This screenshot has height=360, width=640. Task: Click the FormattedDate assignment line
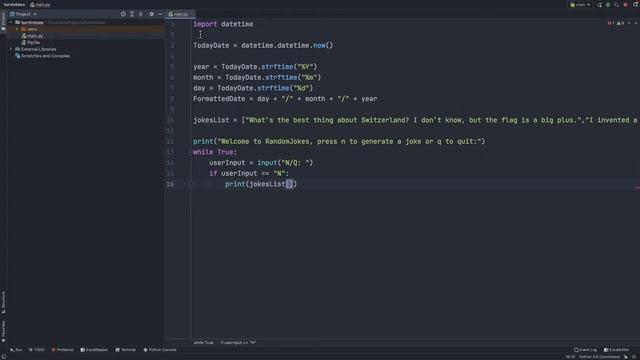(x=285, y=99)
